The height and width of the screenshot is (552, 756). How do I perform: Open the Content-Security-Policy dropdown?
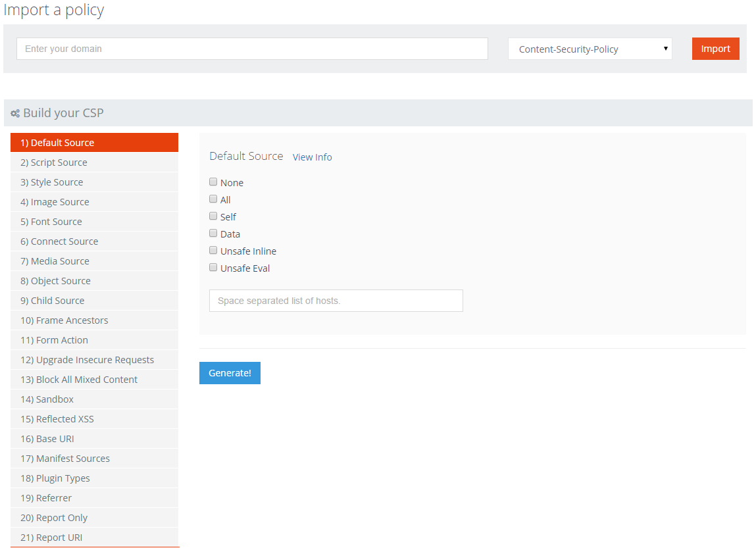pos(590,49)
